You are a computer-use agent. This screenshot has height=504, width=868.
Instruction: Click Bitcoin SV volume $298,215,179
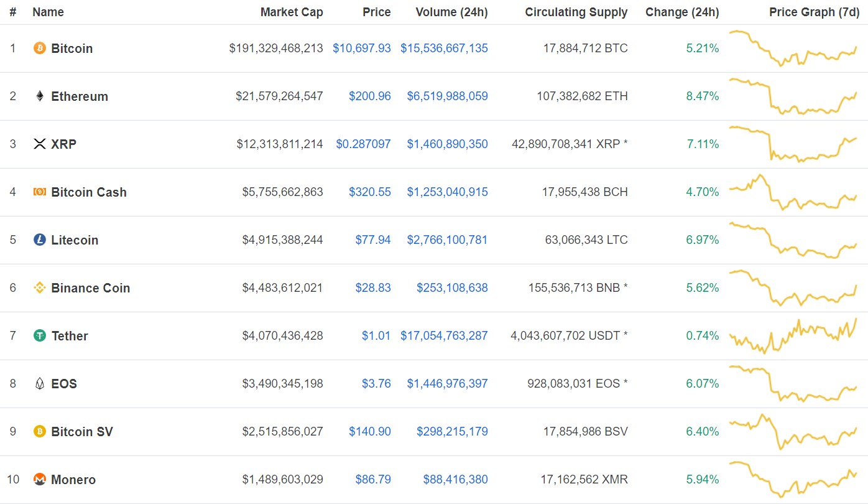pyautogui.click(x=452, y=431)
